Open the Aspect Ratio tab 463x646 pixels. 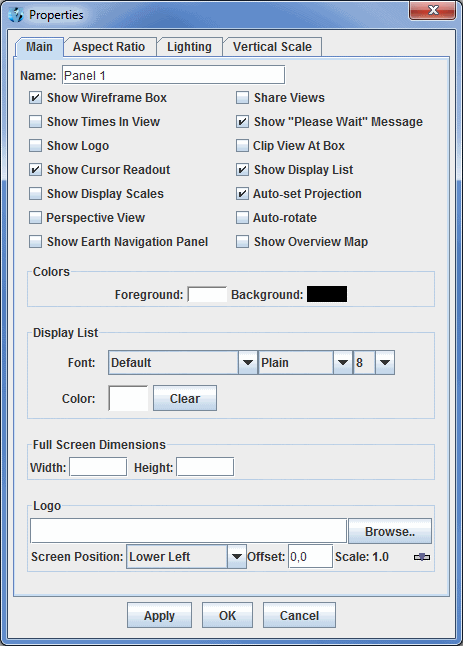click(109, 47)
